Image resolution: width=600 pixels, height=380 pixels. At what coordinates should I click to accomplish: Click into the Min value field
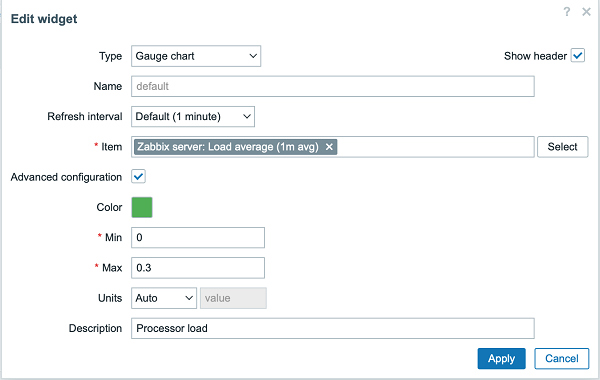pos(198,238)
